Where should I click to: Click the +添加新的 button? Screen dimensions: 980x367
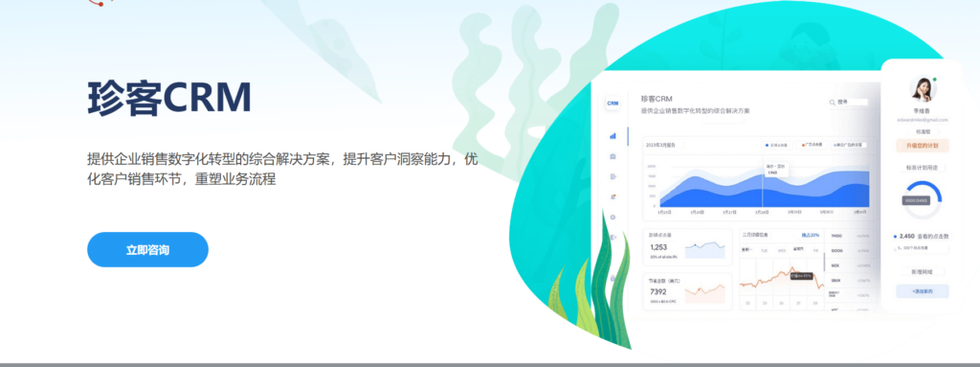click(x=923, y=291)
